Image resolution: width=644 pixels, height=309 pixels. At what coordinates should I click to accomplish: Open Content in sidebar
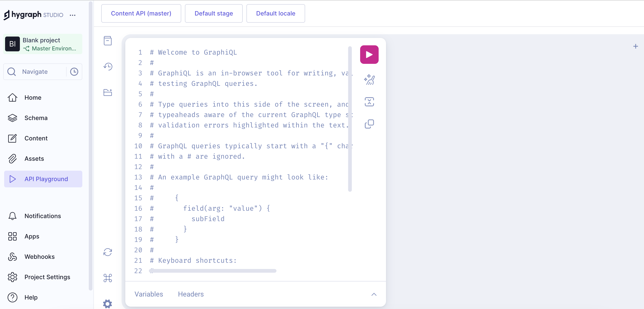43,138
